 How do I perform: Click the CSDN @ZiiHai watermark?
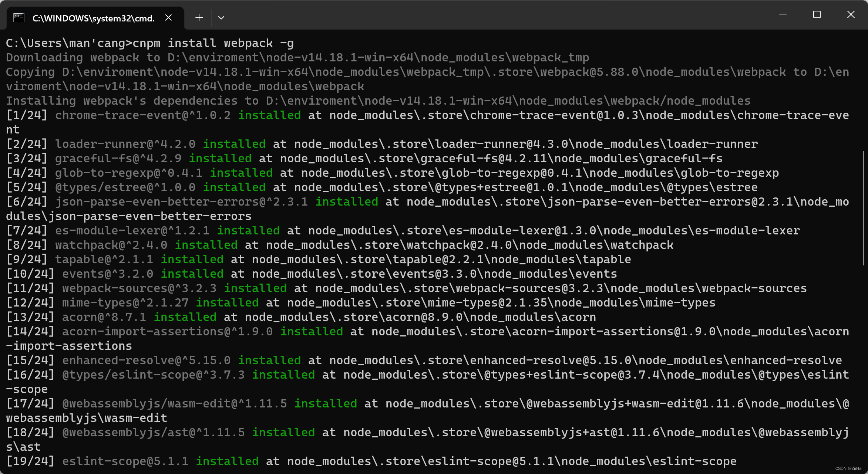click(x=849, y=468)
